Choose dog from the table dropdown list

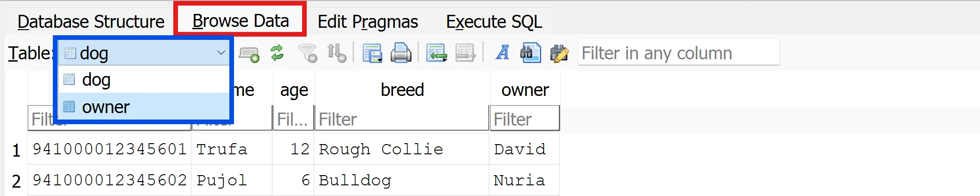pyautogui.click(x=96, y=80)
